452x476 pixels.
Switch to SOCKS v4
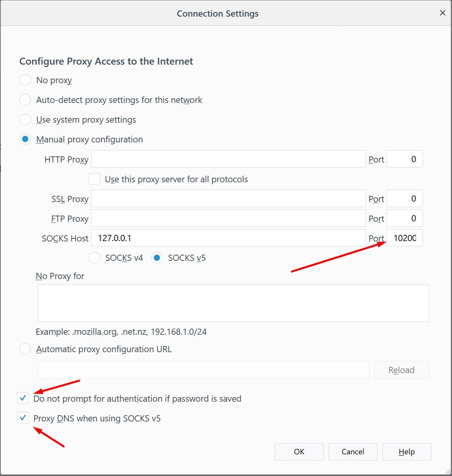click(95, 258)
